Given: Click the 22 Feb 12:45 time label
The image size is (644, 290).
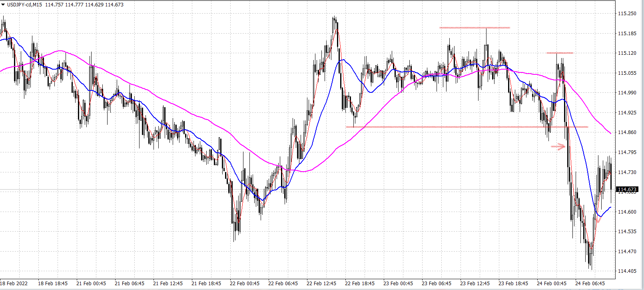Looking at the screenshot, I should [x=321, y=283].
